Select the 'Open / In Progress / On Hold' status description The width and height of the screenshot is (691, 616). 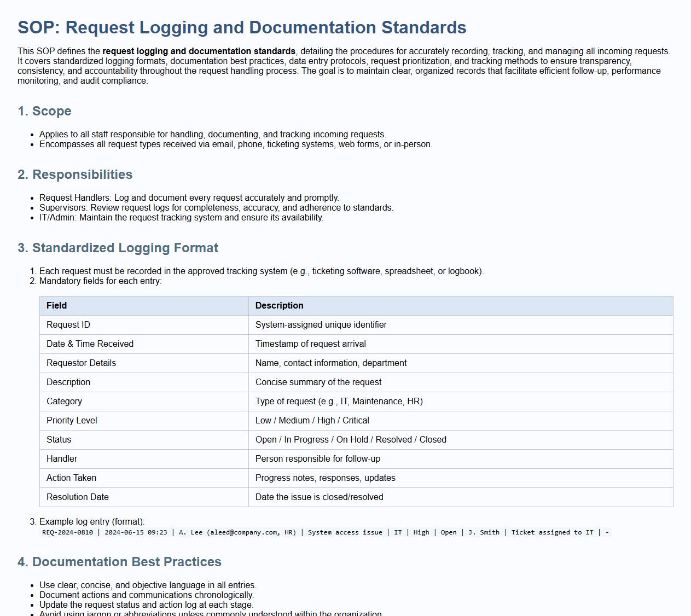click(x=351, y=440)
